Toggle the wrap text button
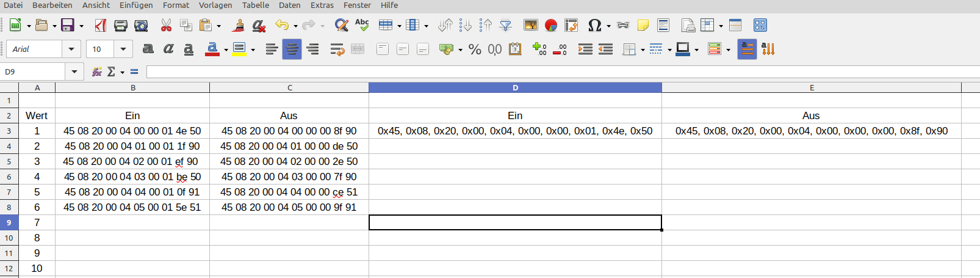The height and width of the screenshot is (278, 980). coord(337,49)
